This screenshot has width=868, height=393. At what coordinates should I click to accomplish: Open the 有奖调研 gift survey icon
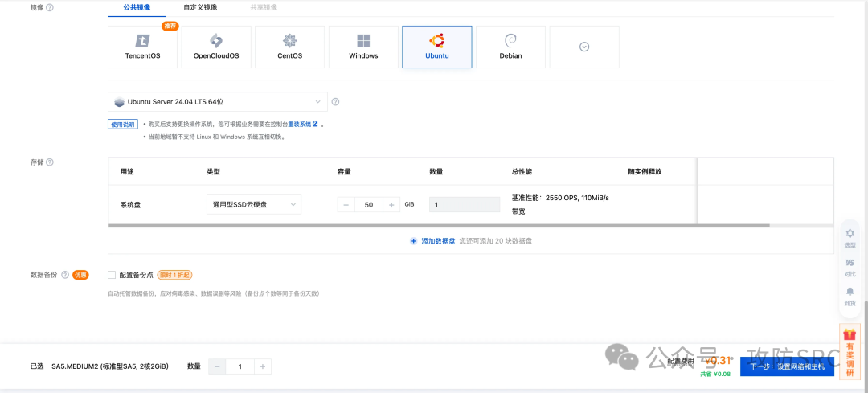(x=850, y=353)
